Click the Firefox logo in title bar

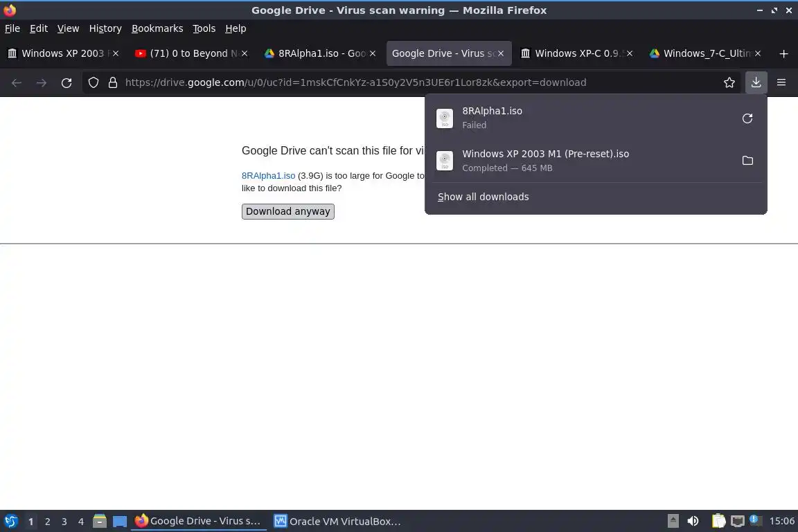[x=10, y=10]
